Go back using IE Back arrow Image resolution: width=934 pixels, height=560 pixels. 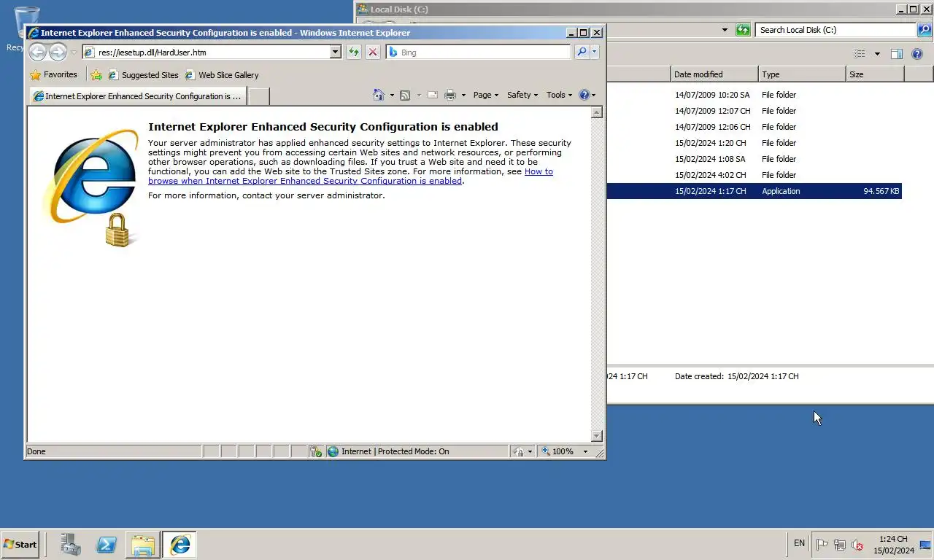[37, 52]
